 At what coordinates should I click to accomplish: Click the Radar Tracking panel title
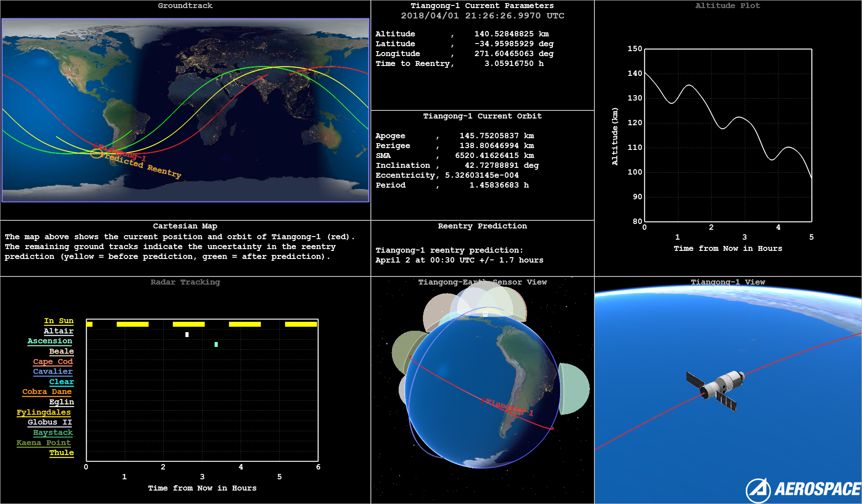click(x=185, y=282)
